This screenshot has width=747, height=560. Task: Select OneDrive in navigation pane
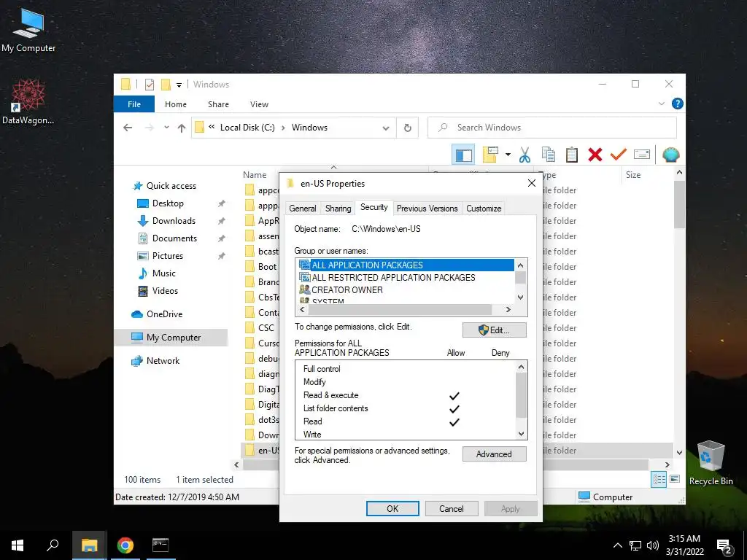[164, 314]
